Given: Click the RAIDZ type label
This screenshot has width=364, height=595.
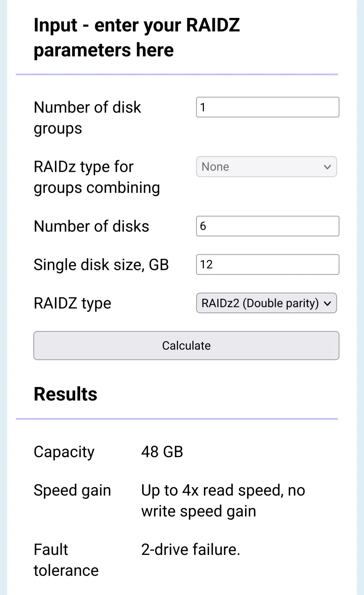Looking at the screenshot, I should [72, 303].
